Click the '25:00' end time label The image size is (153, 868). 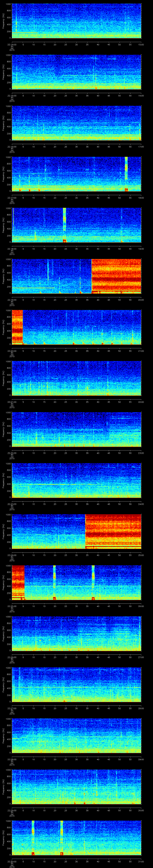141,555
